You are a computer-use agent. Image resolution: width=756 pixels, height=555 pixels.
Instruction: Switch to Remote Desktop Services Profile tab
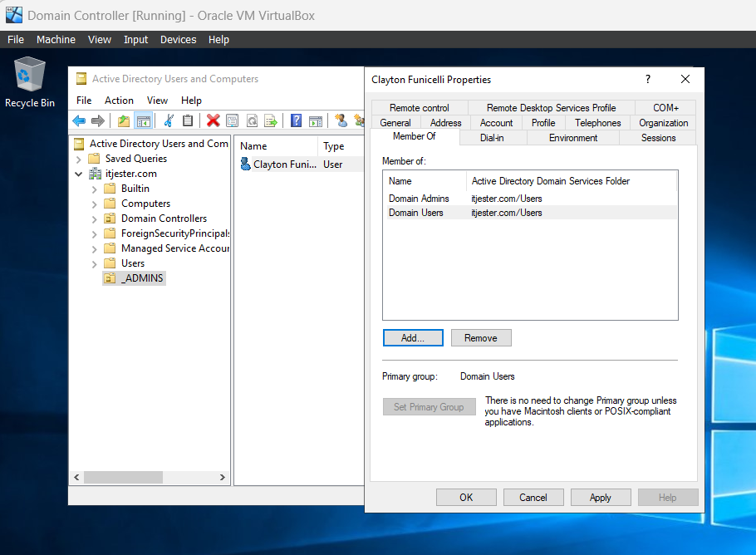[x=551, y=108]
